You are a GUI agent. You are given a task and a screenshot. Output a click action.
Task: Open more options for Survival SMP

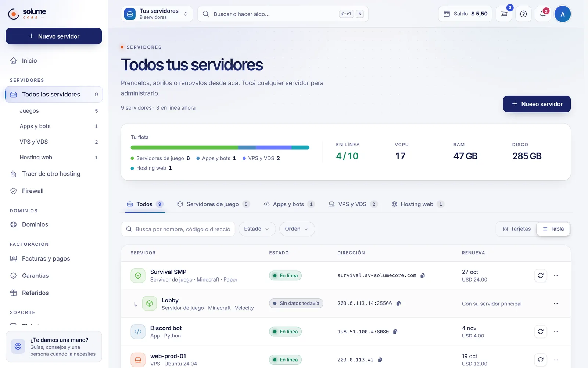click(x=556, y=276)
